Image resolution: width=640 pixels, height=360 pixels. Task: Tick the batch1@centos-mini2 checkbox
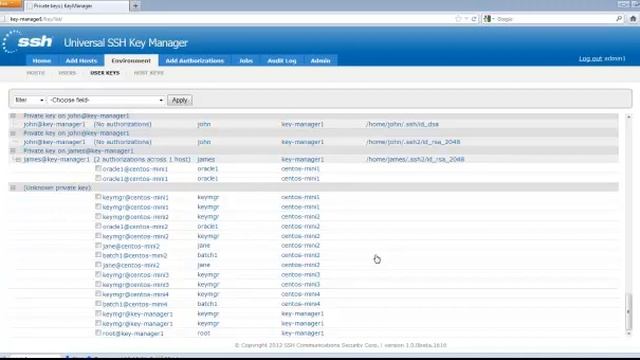point(98,255)
